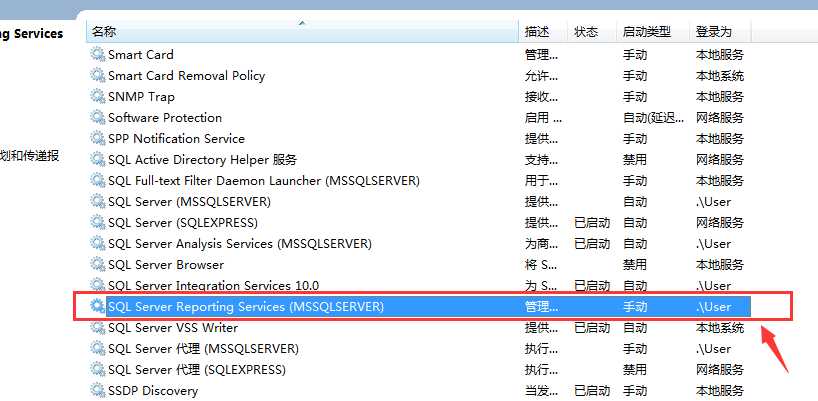
Task: Select the Software Protection service name
Action: click(165, 117)
